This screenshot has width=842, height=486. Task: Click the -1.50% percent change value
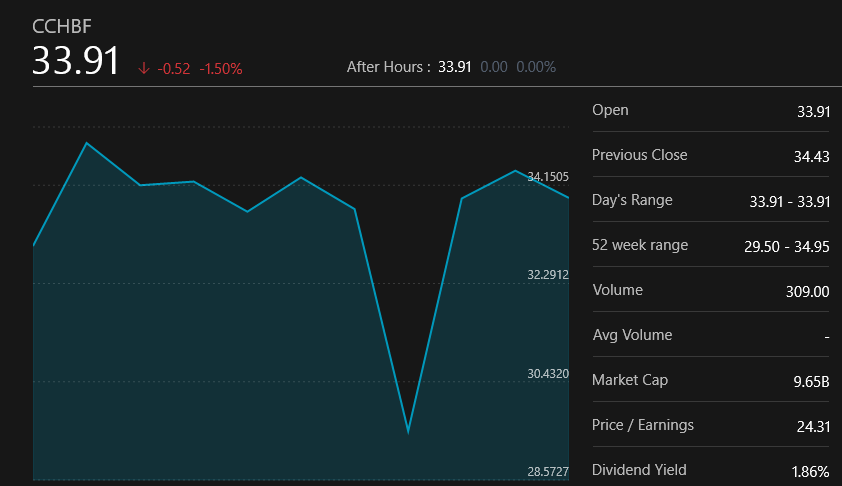[x=221, y=69]
